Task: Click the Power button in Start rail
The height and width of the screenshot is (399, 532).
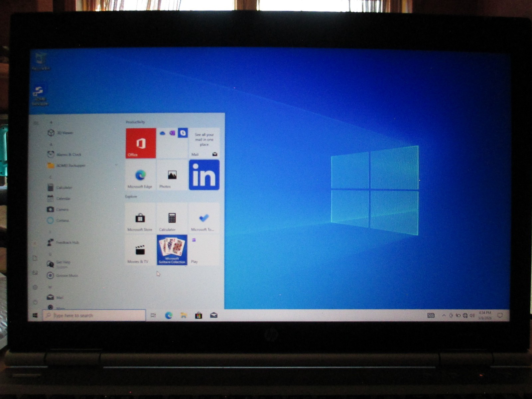Action: [35, 302]
